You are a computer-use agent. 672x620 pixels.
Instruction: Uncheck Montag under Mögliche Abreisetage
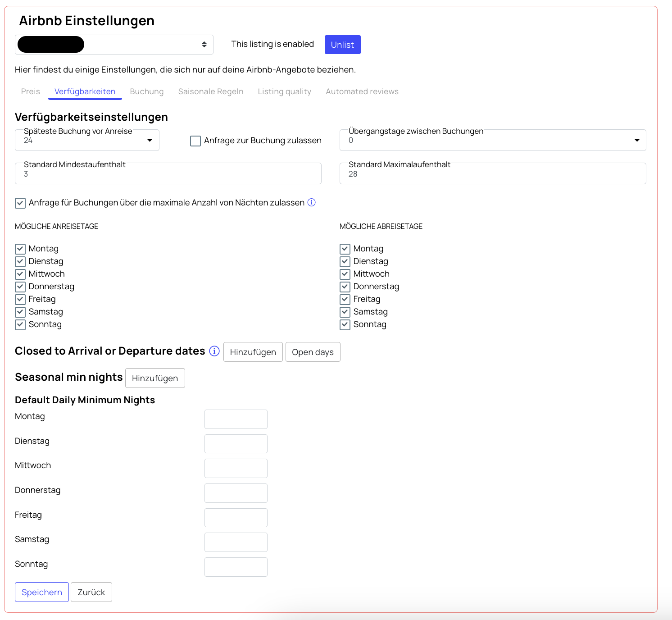point(345,249)
